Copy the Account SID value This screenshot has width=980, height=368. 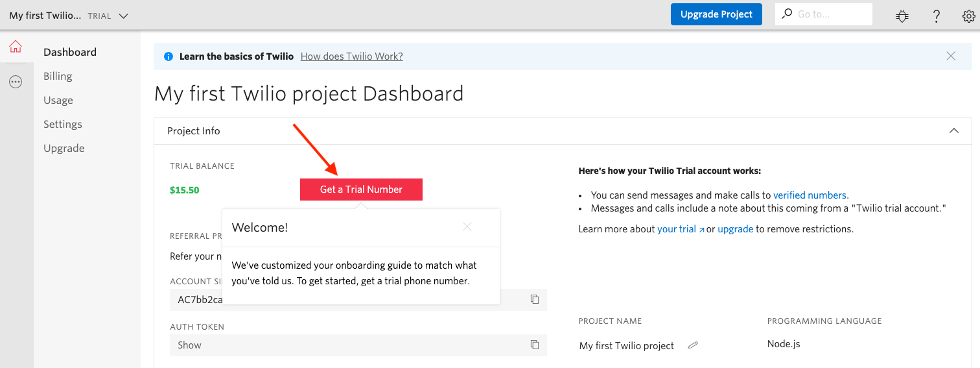tap(535, 299)
